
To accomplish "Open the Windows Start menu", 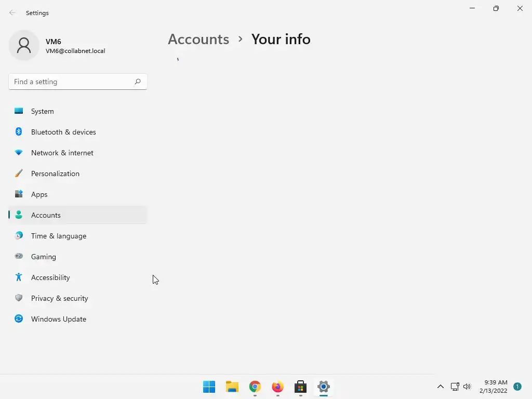I will pyautogui.click(x=209, y=387).
